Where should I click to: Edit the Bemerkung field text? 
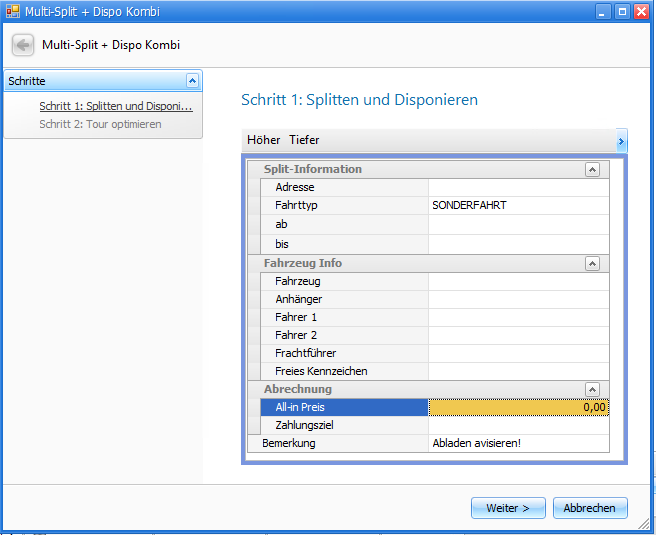pos(517,443)
